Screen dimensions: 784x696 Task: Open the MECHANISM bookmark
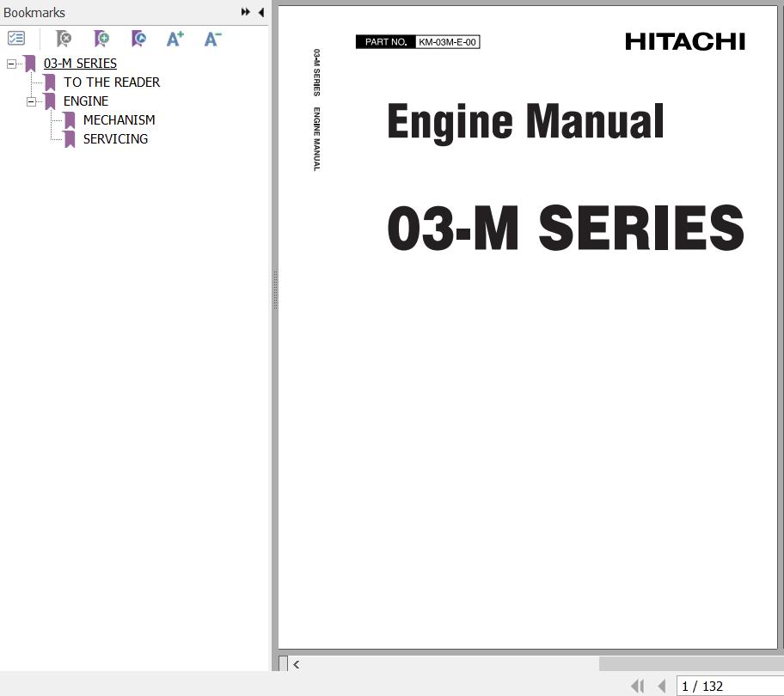(119, 120)
